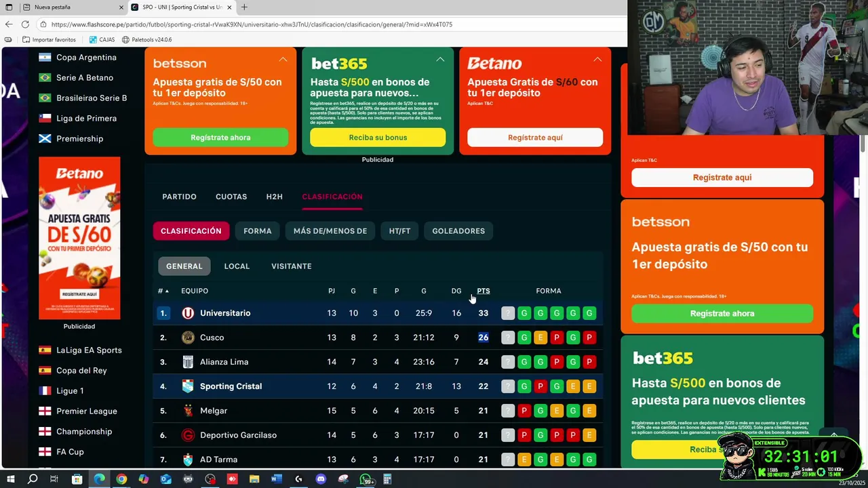Switch to the PARTIDO tab
Image resolution: width=868 pixels, height=488 pixels.
(179, 197)
